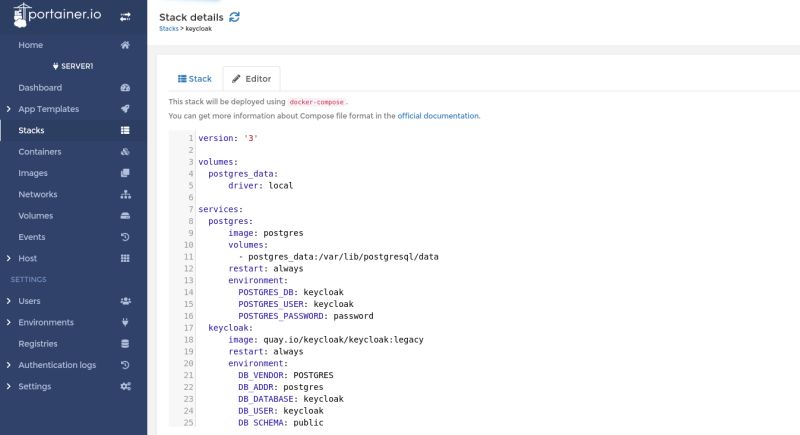Click the keycloak breadcrumb text
Image resolution: width=800 pixels, height=435 pixels.
[x=198, y=29]
